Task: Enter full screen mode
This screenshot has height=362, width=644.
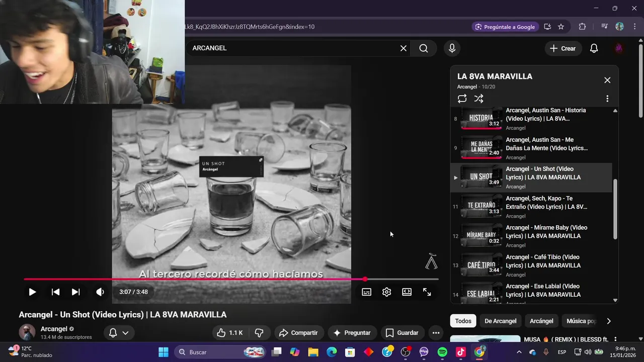Action: click(427, 292)
